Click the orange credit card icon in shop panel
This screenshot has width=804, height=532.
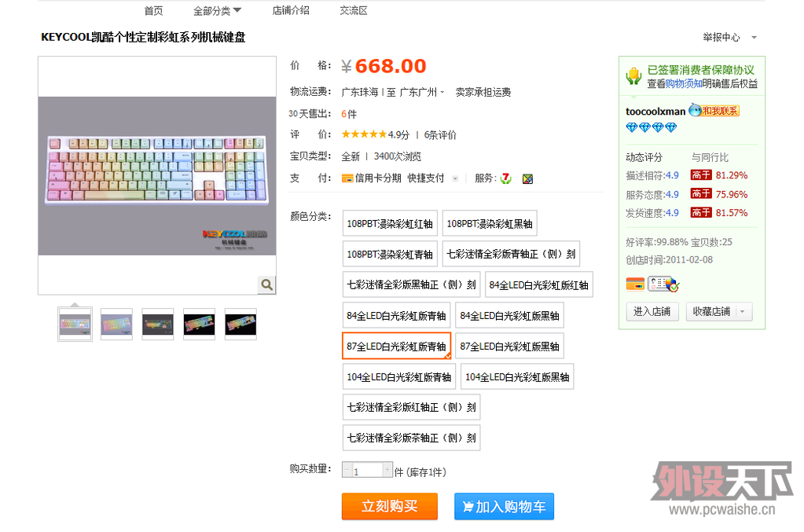[x=635, y=284]
